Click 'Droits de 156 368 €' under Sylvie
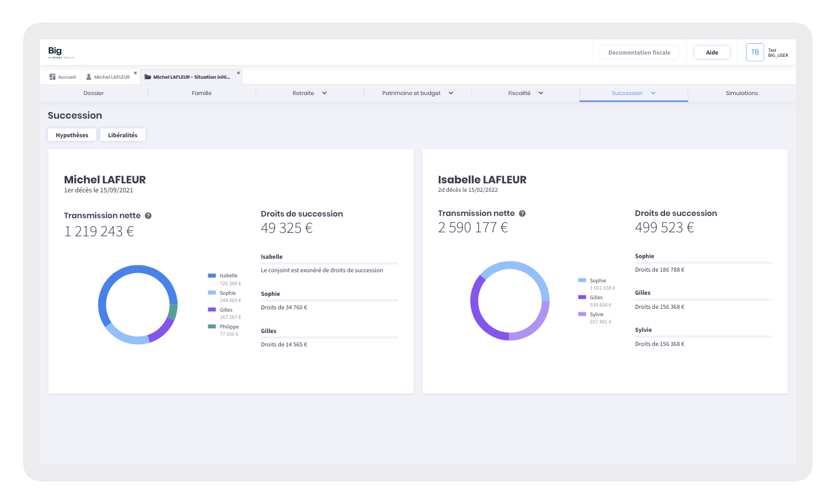Screen dimensions: 836x504 click(660, 344)
